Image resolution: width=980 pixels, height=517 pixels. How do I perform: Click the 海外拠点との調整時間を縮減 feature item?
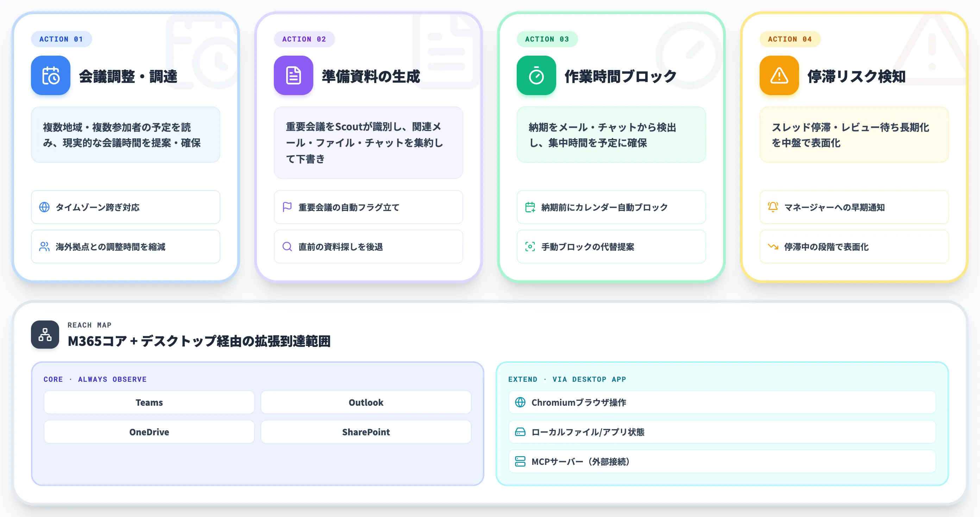(126, 247)
